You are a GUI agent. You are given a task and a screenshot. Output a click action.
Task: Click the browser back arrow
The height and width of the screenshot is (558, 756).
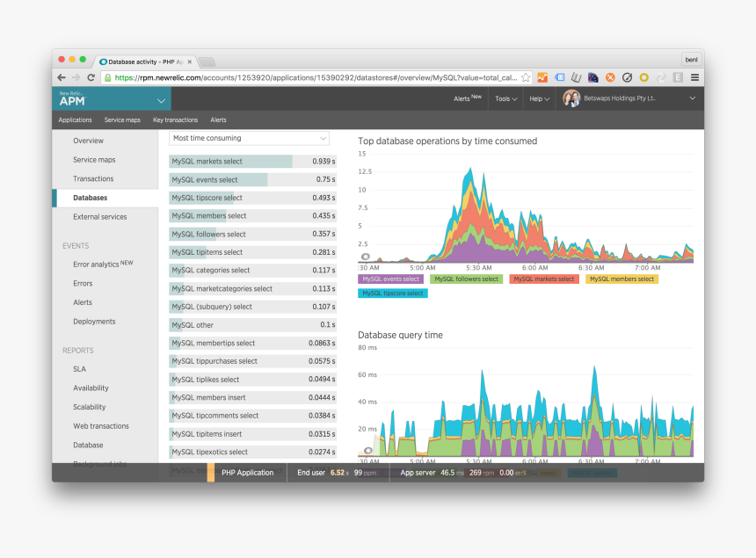pos(62,77)
